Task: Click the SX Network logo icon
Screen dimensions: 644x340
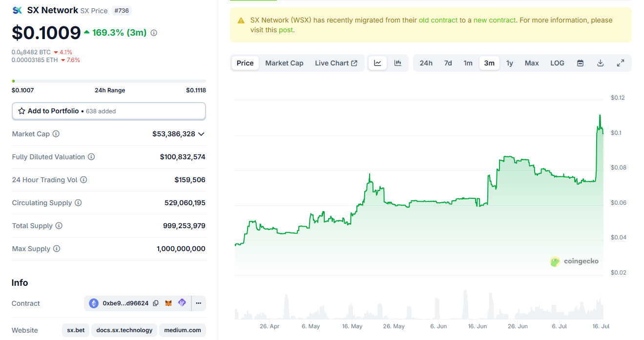Action: (17, 10)
